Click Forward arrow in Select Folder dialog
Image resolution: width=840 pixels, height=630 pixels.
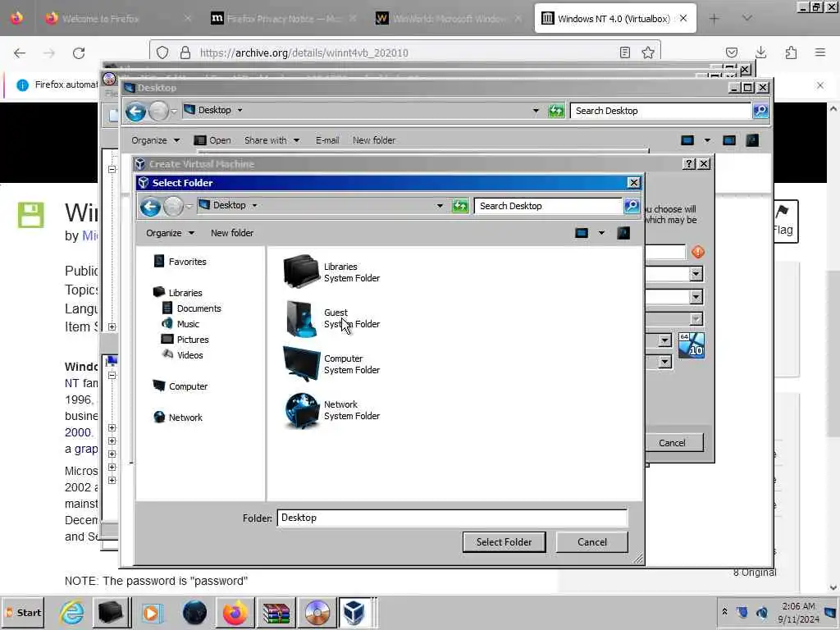[x=173, y=206]
